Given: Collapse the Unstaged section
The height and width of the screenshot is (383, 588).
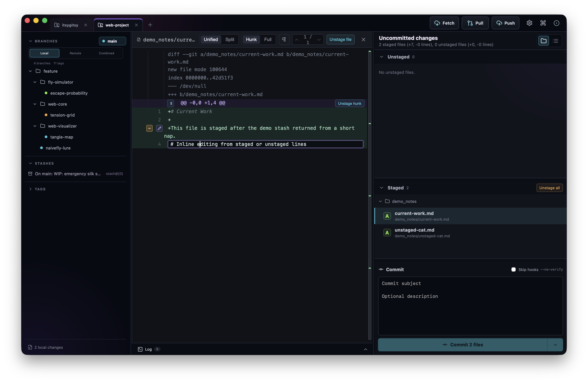Looking at the screenshot, I should coord(382,57).
